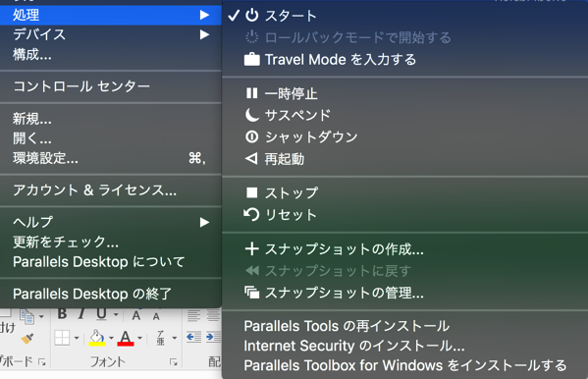588x379 pixels.
Task: Click the moon icon beside サスペンド
Action: 251,115
